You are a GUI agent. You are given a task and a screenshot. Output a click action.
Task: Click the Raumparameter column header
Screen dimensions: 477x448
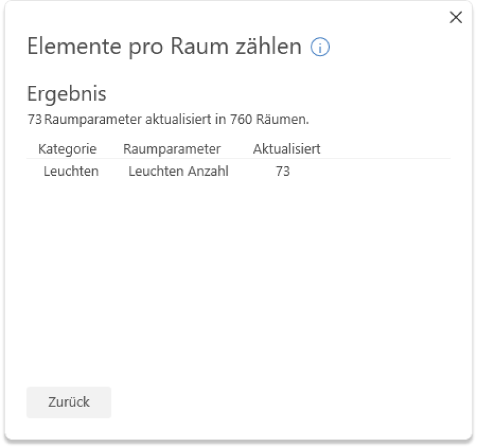tap(172, 149)
